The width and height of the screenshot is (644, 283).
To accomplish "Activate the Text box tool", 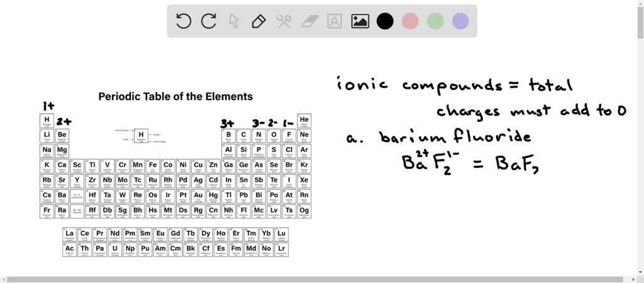I will [x=335, y=21].
